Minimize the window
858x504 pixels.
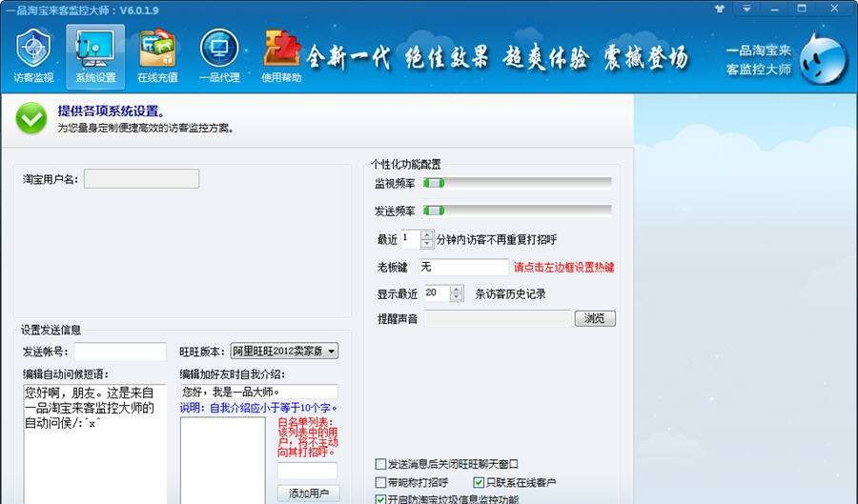pyautogui.click(x=775, y=9)
